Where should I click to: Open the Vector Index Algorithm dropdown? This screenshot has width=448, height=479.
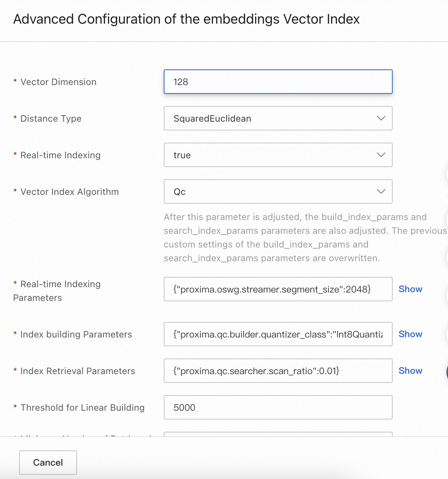278,191
